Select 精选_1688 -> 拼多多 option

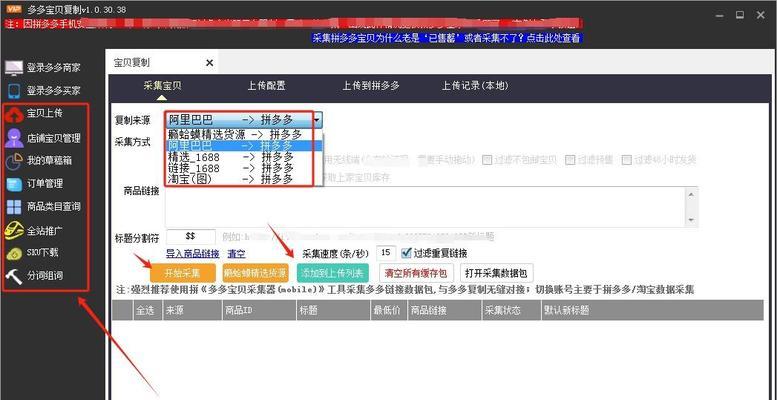[244, 157]
